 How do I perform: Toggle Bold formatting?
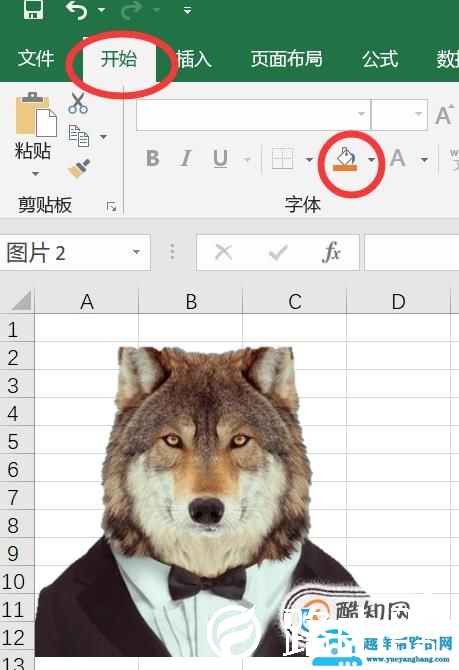tap(153, 159)
